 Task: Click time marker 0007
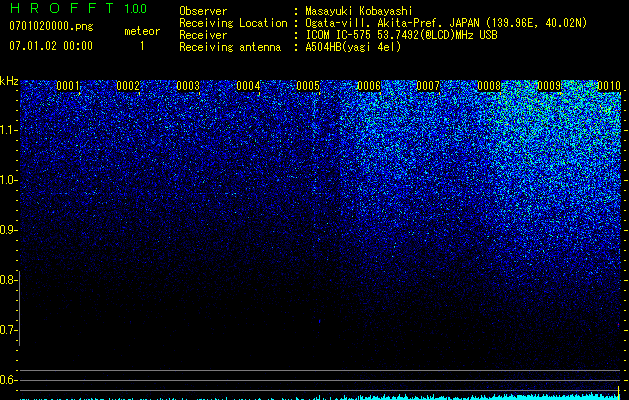point(428,86)
